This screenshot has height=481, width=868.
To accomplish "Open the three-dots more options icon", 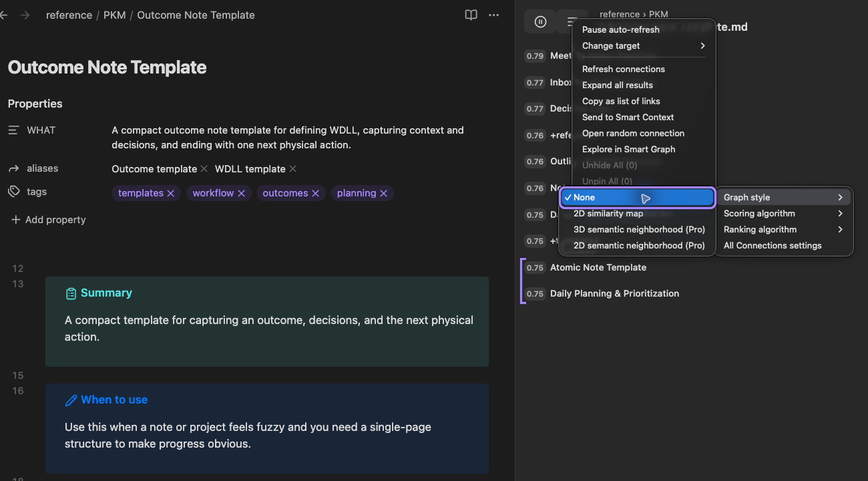I will tap(493, 15).
